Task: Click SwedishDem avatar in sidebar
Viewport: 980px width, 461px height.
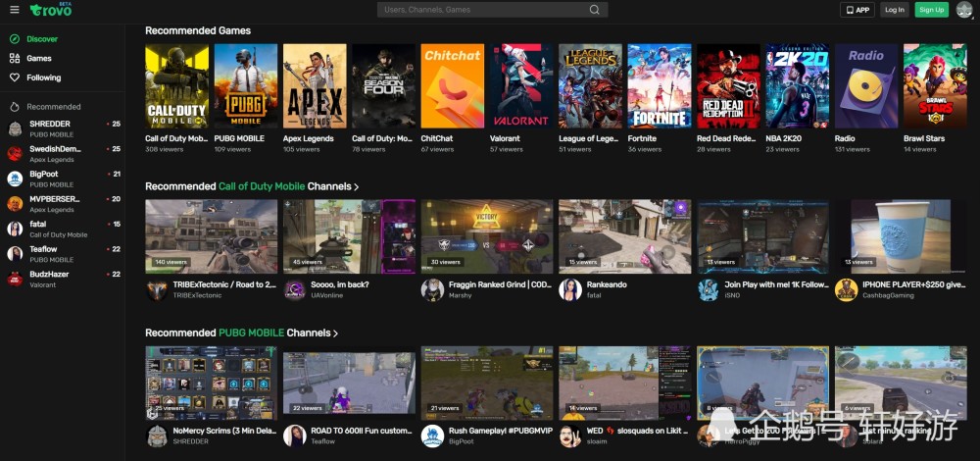Action: pos(15,154)
